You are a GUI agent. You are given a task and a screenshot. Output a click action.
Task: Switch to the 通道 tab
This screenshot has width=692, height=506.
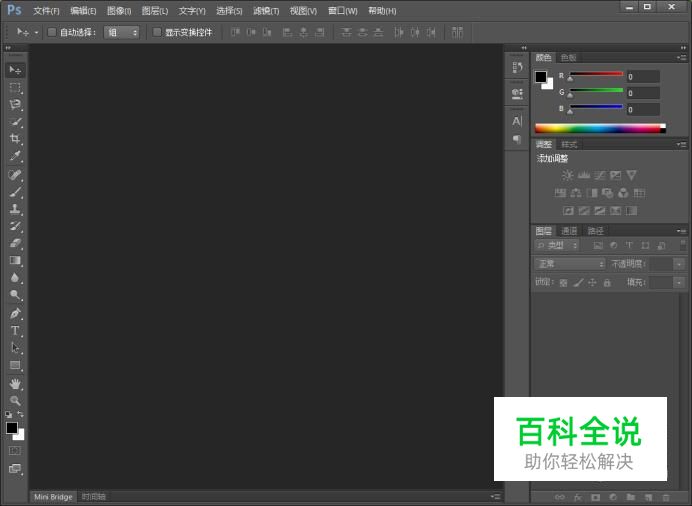tap(569, 231)
